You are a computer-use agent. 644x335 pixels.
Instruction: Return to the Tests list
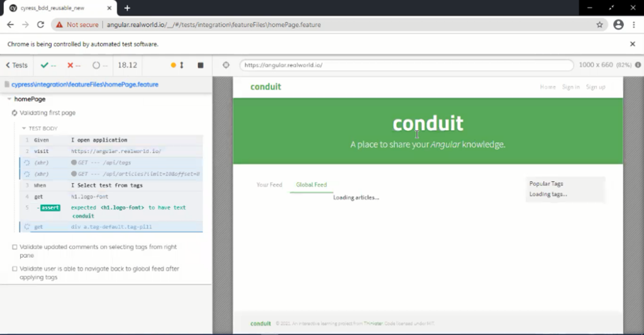(x=16, y=65)
